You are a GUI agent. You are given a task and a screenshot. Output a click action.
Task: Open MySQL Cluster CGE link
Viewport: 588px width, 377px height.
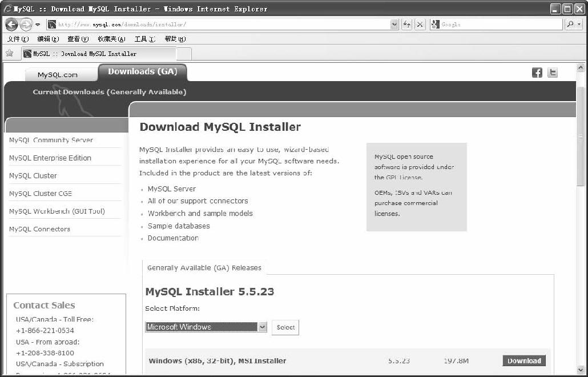(x=41, y=194)
